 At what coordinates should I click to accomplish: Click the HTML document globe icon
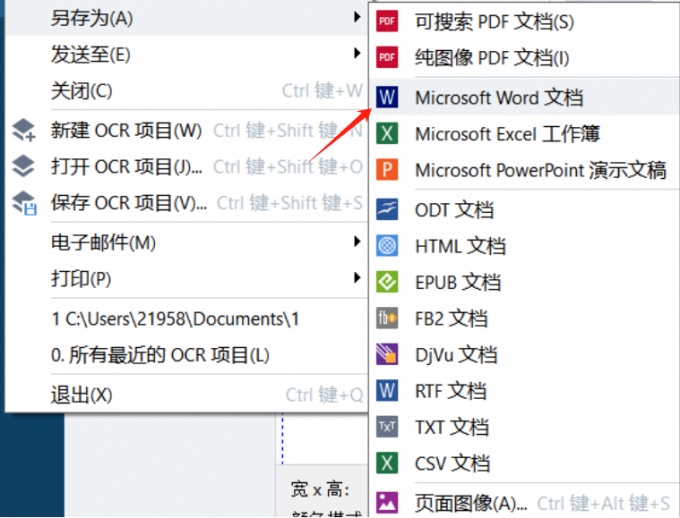click(x=387, y=246)
